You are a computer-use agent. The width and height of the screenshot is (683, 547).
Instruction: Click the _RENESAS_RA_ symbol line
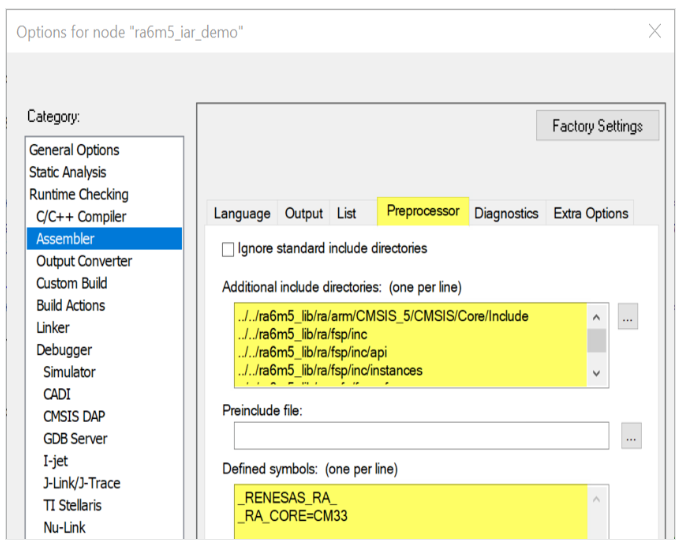pos(287,498)
